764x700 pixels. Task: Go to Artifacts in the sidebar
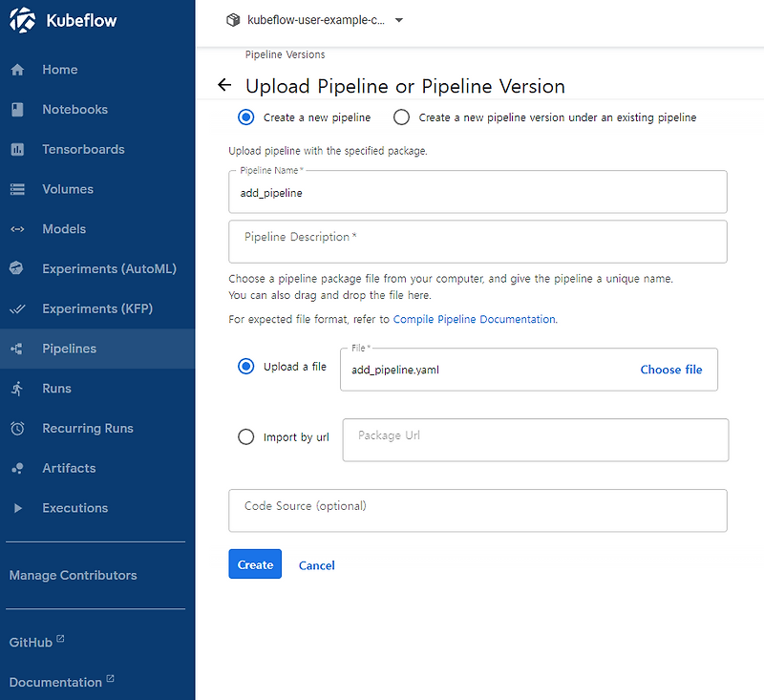click(x=69, y=468)
